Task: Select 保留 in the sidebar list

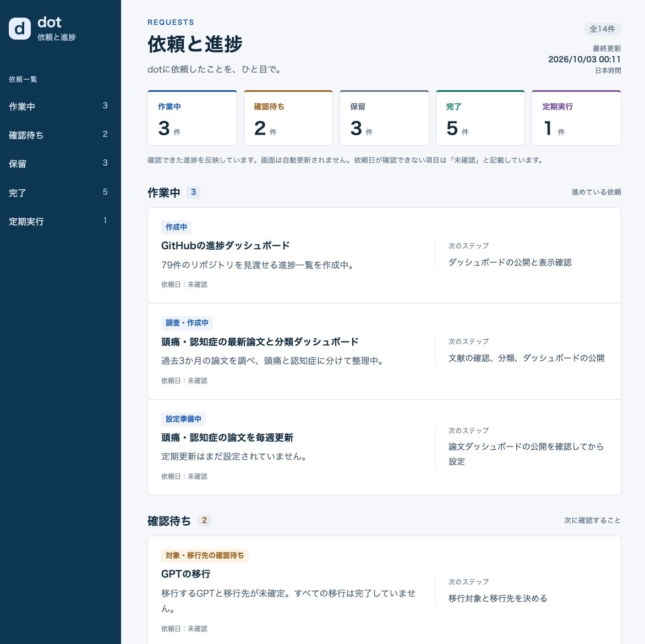Action: (x=58, y=163)
